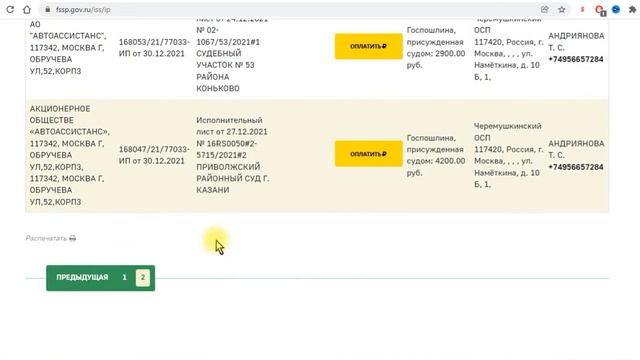Pay the 2900.00 руб. court fee
This screenshot has width=640, height=360.
369,46
